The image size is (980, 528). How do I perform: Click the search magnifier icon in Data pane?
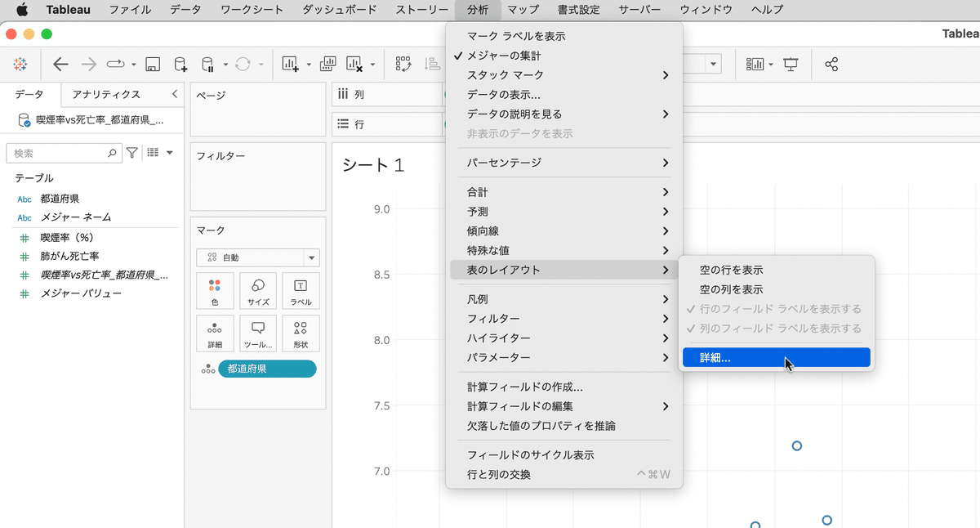click(113, 153)
